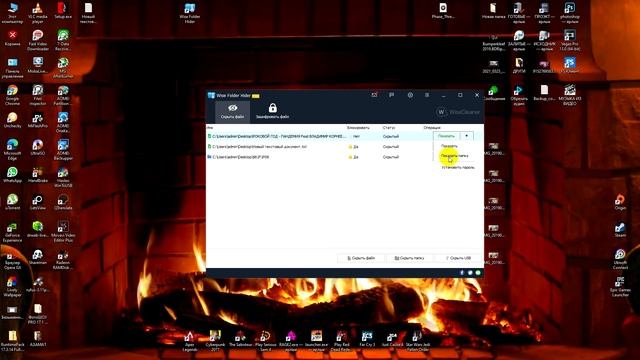640x360 pixels.
Task: Open the Origin desktop icon
Action: (620, 202)
